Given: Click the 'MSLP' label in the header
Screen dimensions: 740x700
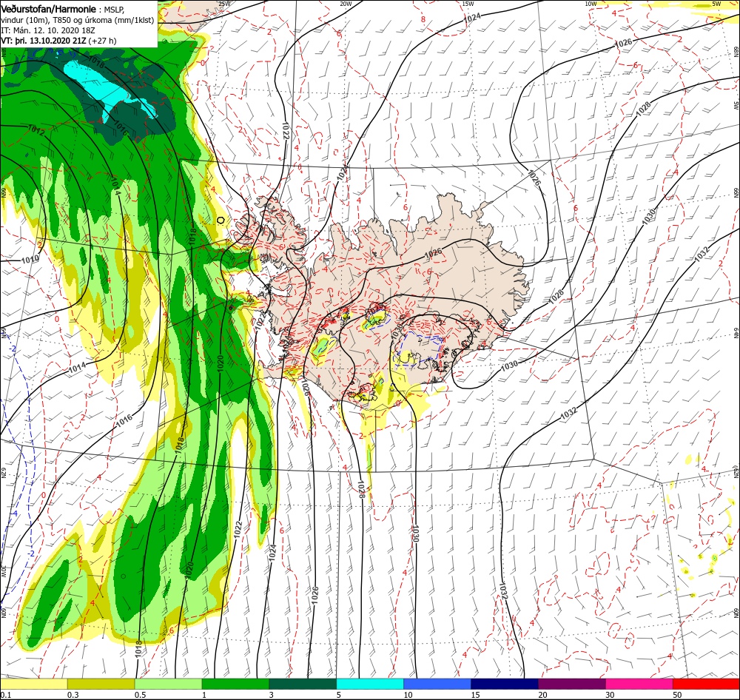Looking at the screenshot, I should tap(113, 10).
